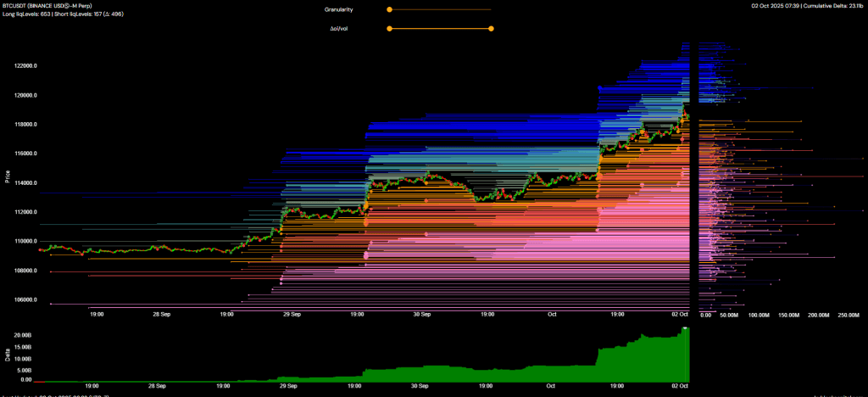Viewport: 868px width, 397px height.
Task: Click the 250.00M liquidation volume axis label
Action: point(848,315)
